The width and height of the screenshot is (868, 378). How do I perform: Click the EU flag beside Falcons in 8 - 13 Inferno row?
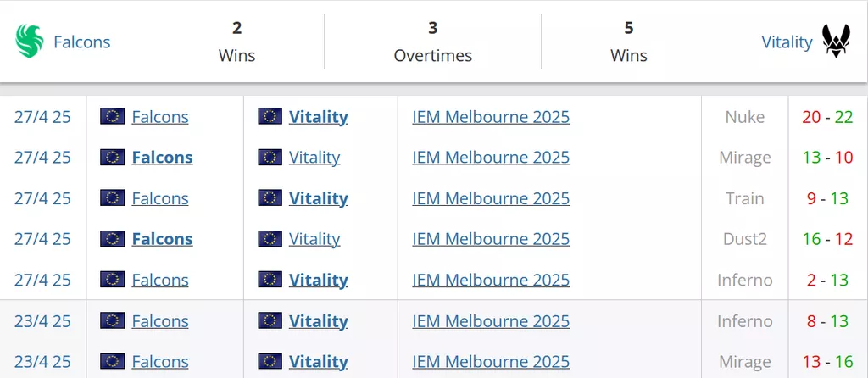[113, 320]
